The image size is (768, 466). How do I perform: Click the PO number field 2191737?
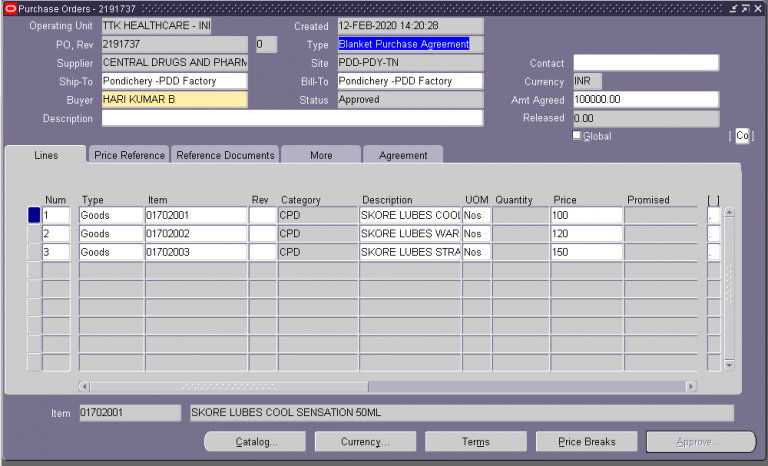(174, 44)
